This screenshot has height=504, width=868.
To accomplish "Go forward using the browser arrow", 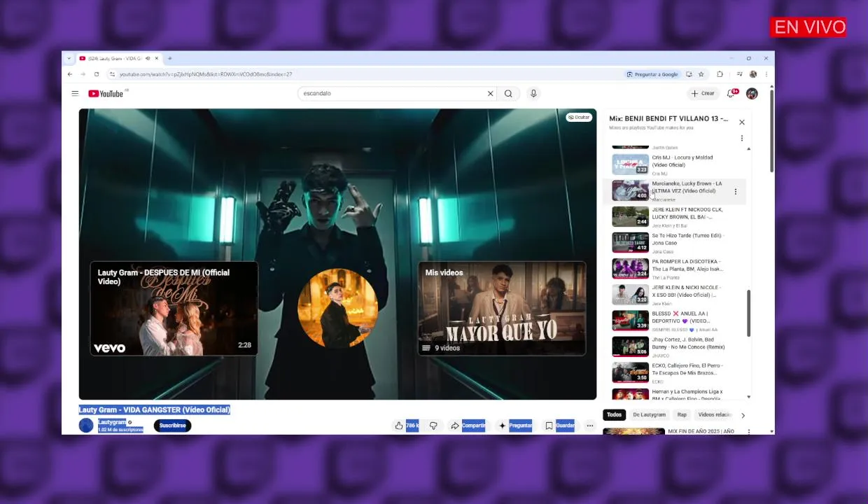I will coord(83,74).
